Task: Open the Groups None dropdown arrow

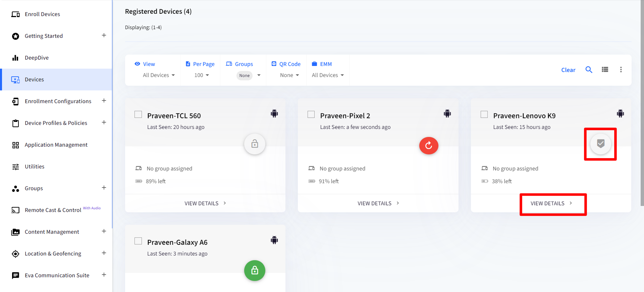Action: point(259,75)
